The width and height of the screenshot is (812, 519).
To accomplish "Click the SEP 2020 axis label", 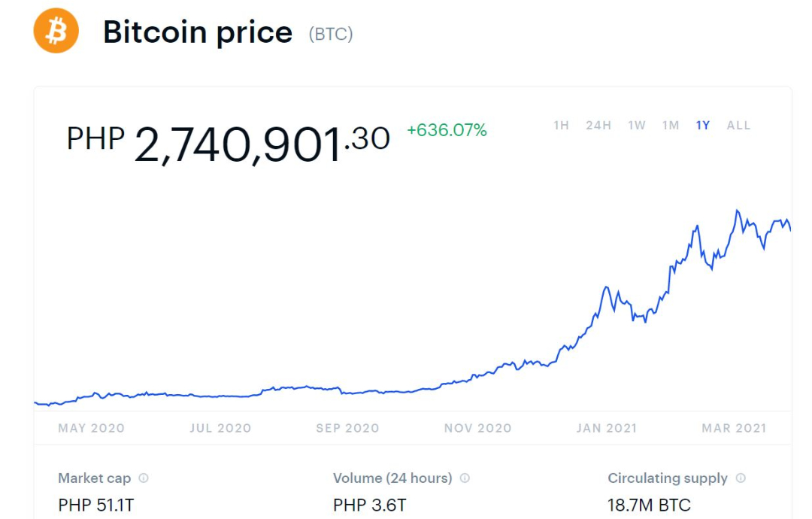I will pyautogui.click(x=347, y=428).
